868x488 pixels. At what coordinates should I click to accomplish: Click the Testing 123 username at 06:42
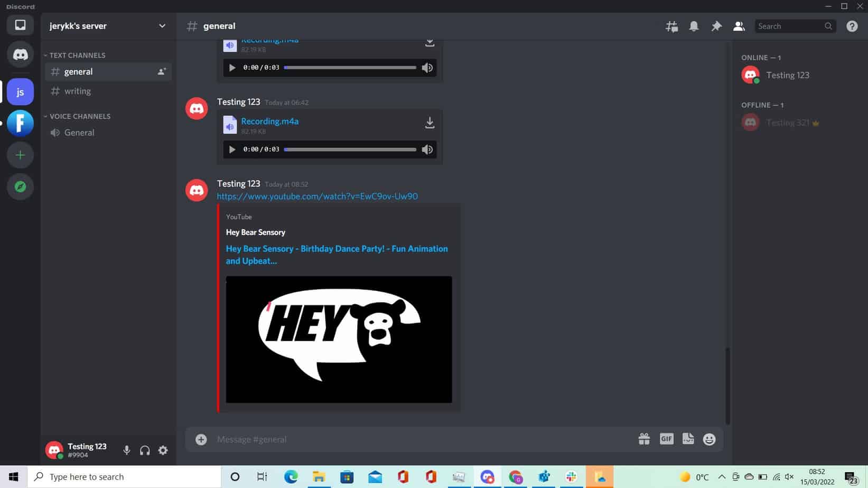238,102
